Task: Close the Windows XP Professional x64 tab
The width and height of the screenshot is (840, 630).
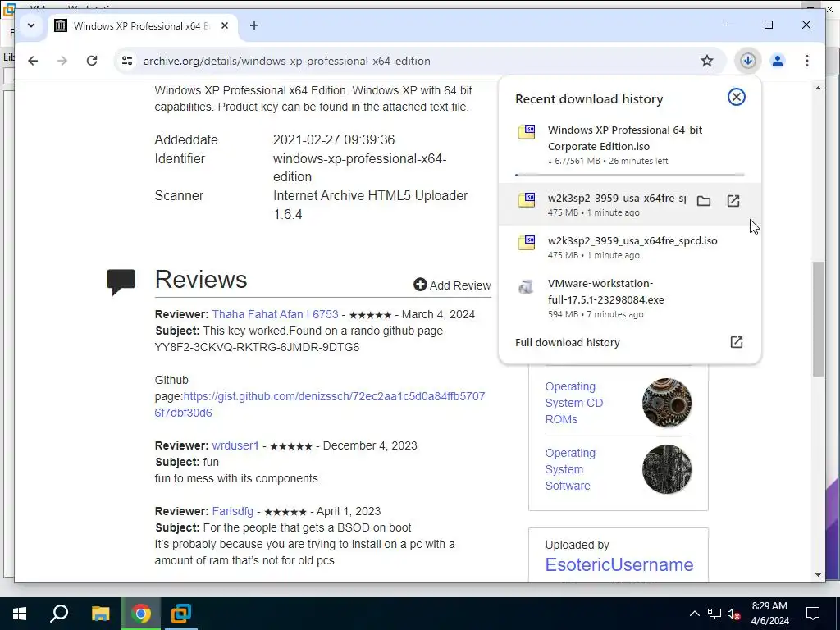Action: click(225, 25)
